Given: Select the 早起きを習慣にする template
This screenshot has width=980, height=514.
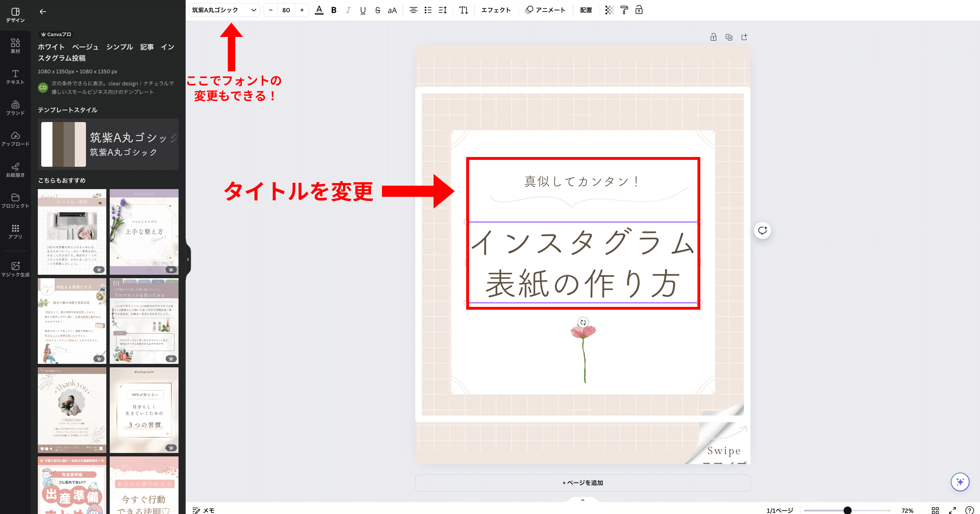Looking at the screenshot, I should point(72,321).
